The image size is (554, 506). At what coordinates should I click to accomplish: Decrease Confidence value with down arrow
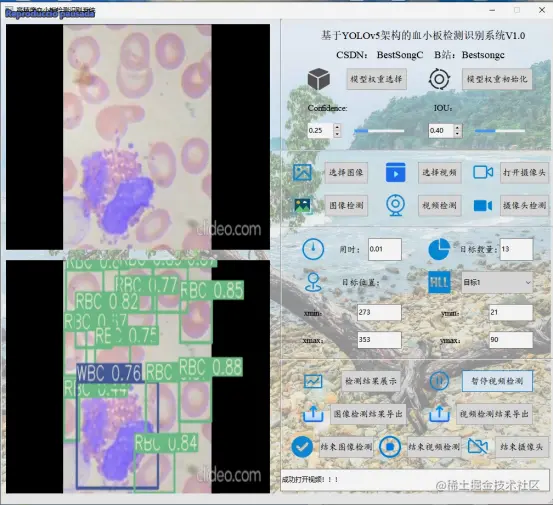tap(337, 134)
